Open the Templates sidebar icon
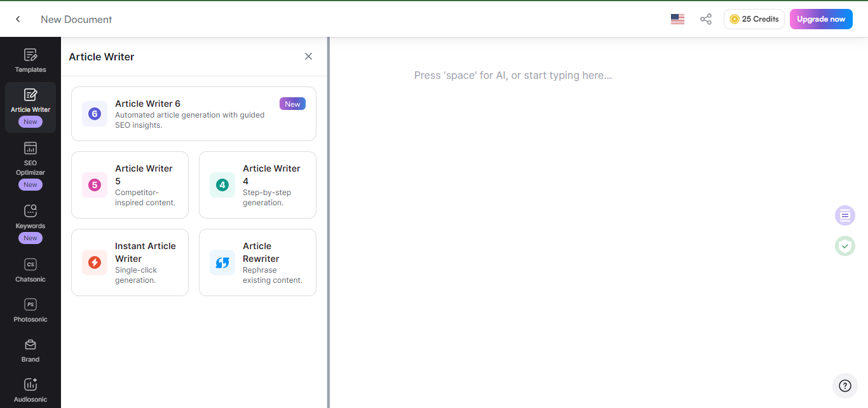This screenshot has height=408, width=868. (31, 60)
